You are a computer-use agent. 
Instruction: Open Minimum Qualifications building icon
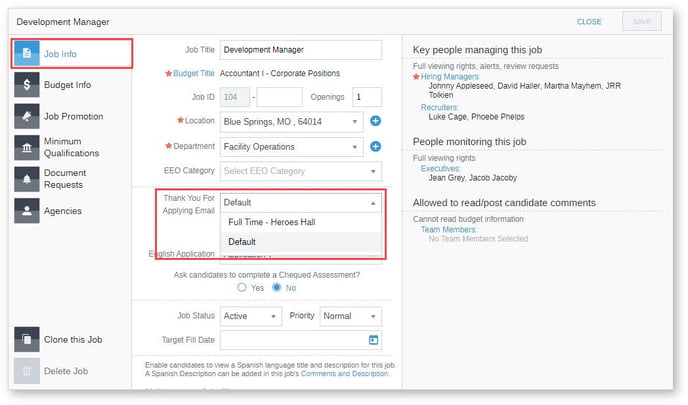pyautogui.click(x=27, y=147)
